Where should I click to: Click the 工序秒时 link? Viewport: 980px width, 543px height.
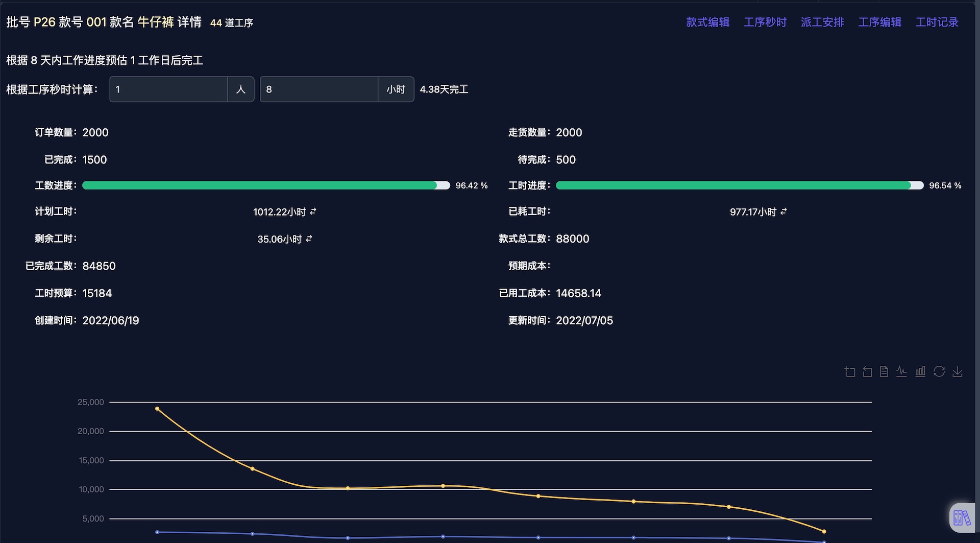point(765,22)
